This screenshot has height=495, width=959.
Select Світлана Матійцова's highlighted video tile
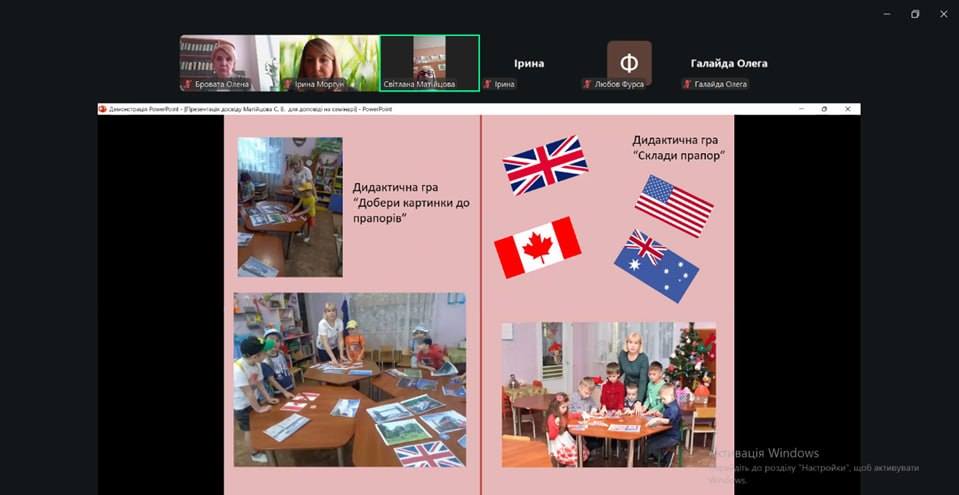pos(429,63)
